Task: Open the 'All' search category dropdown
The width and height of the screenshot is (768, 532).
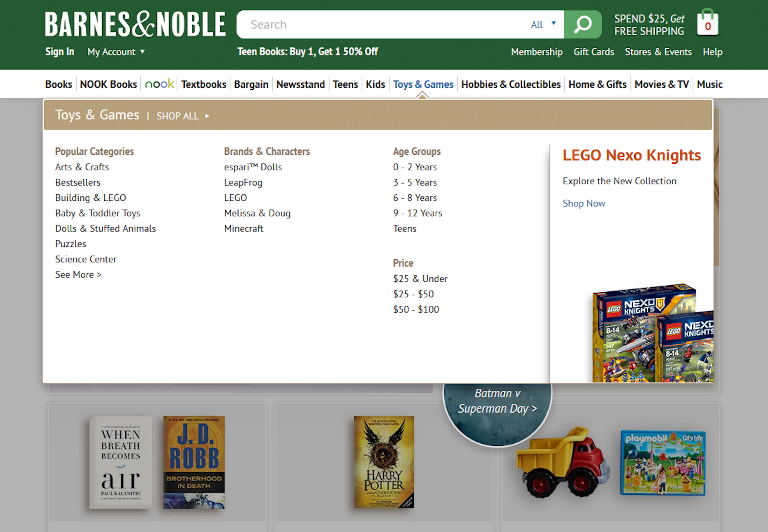Action: click(x=542, y=24)
